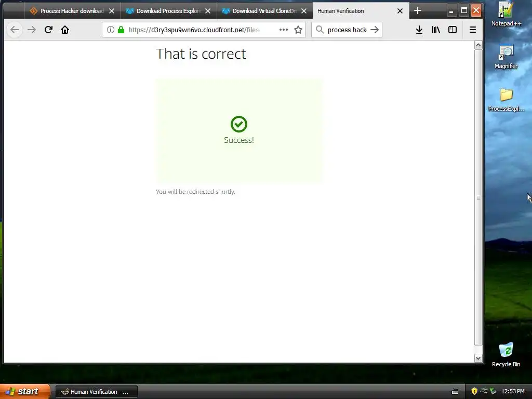Select the Recycle Bin icon
The image size is (532, 399).
506,355
